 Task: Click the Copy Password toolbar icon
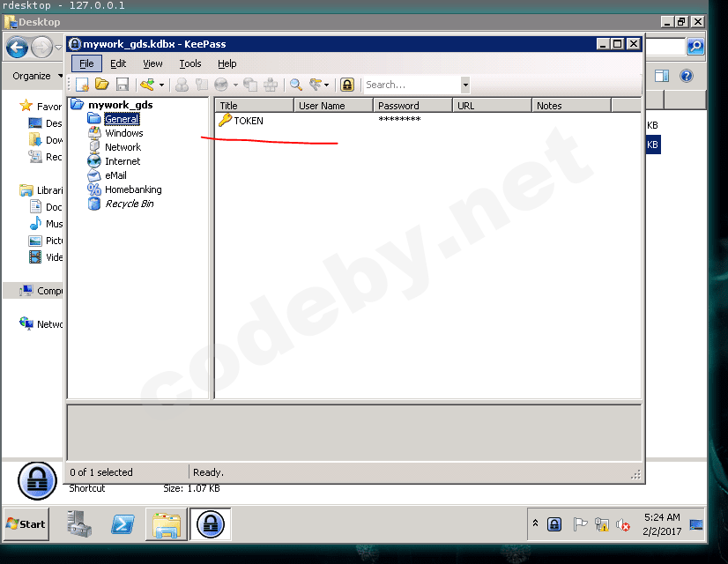click(x=202, y=85)
